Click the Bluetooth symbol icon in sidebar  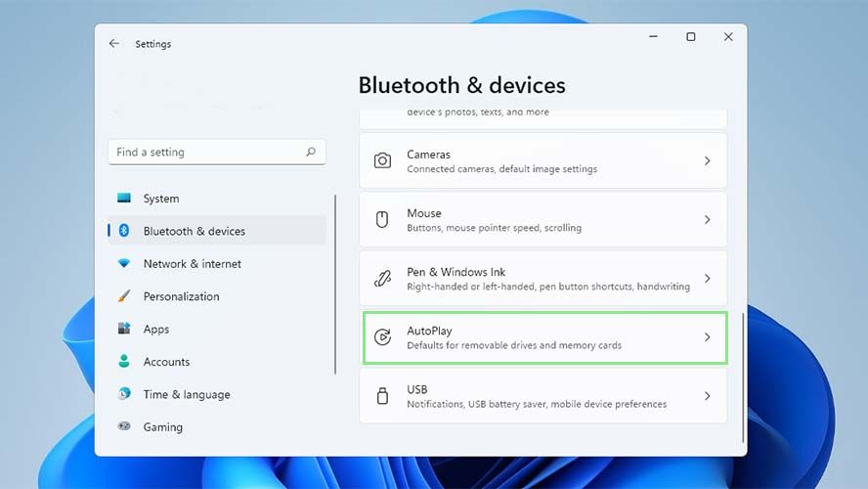(124, 231)
